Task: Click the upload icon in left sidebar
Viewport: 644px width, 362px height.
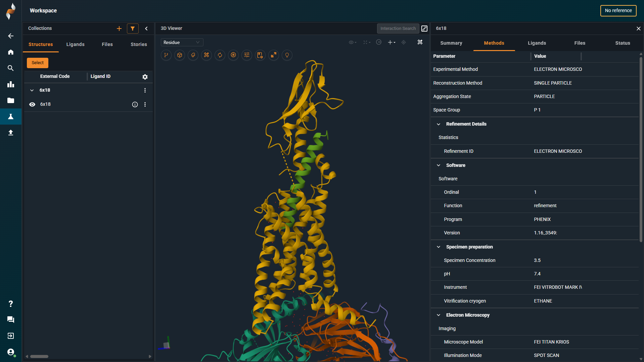Action: tap(11, 133)
